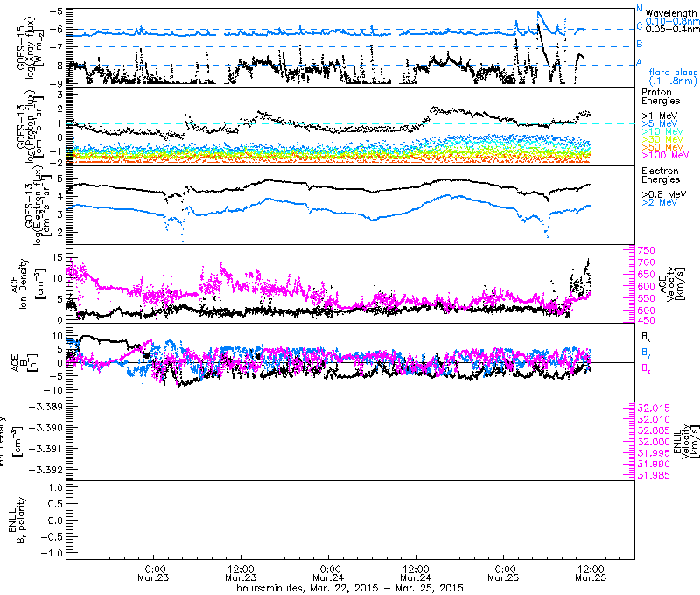This screenshot has width=700, height=595.
Task: Click the '1.0' Br polarity axis value
Action: click(x=55, y=487)
